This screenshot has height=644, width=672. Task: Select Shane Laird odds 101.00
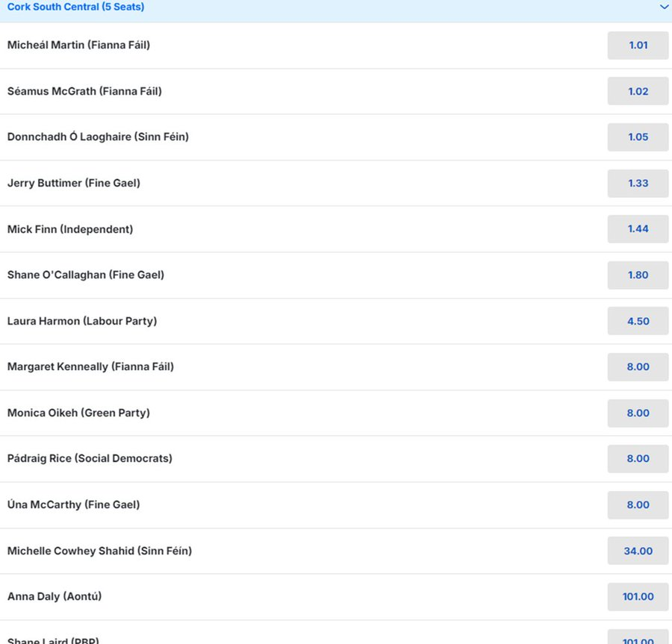pyautogui.click(x=638, y=637)
